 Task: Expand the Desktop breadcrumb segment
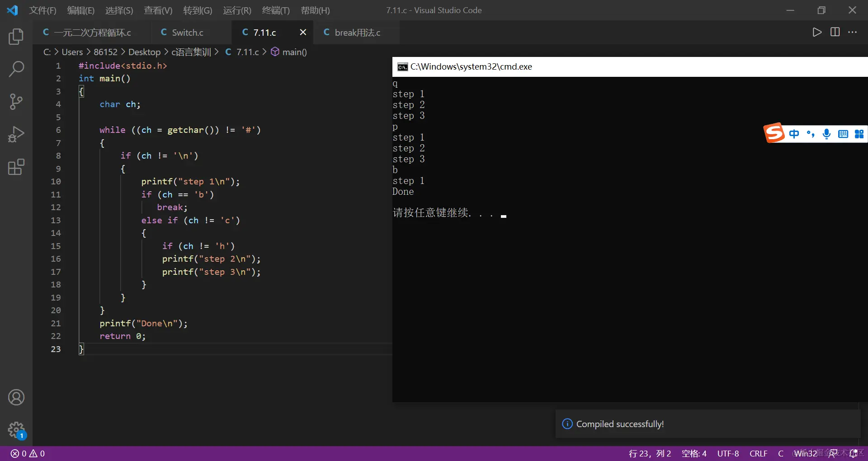144,52
